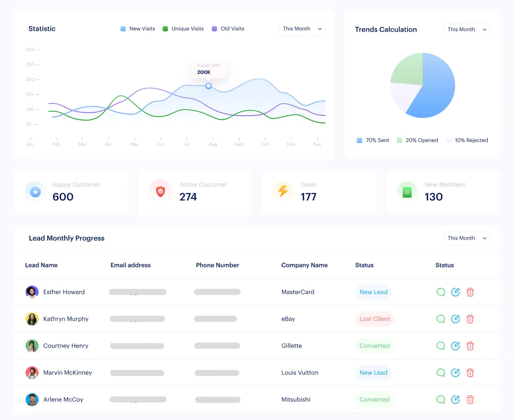Click the Deals lightning bolt icon
This screenshot has height=420, width=515.
[284, 191]
